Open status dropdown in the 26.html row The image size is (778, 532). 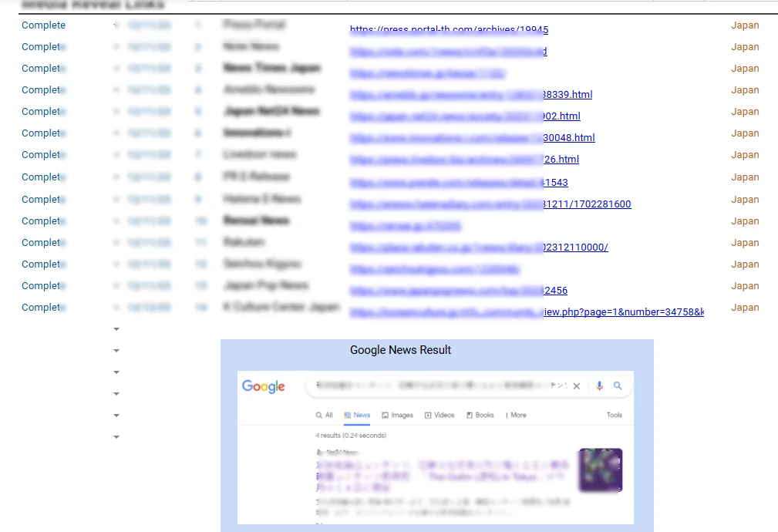point(116,155)
